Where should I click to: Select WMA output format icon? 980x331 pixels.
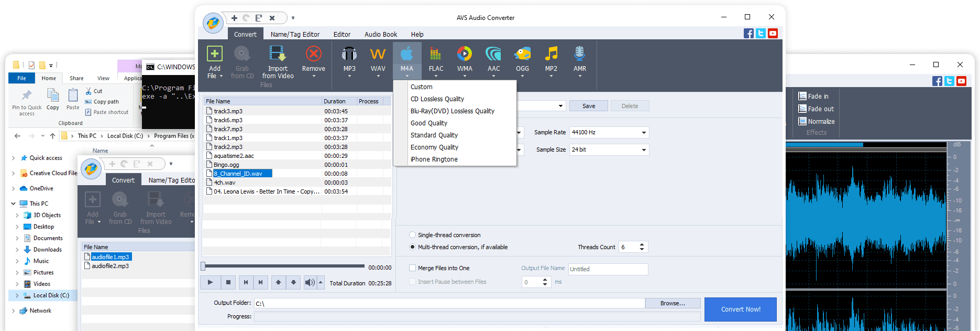465,54
